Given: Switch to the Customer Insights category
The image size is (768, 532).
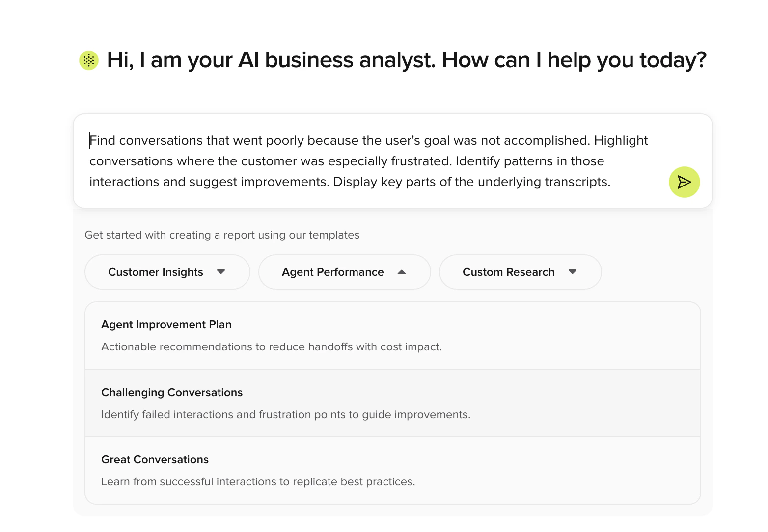Looking at the screenshot, I should [x=156, y=272].
